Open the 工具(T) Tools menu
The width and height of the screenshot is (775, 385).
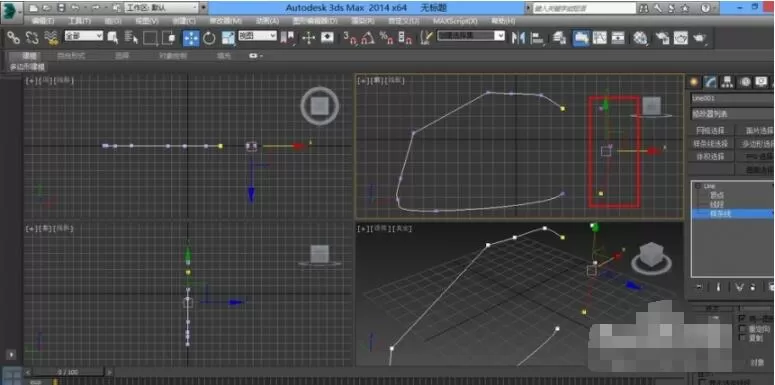coord(79,21)
